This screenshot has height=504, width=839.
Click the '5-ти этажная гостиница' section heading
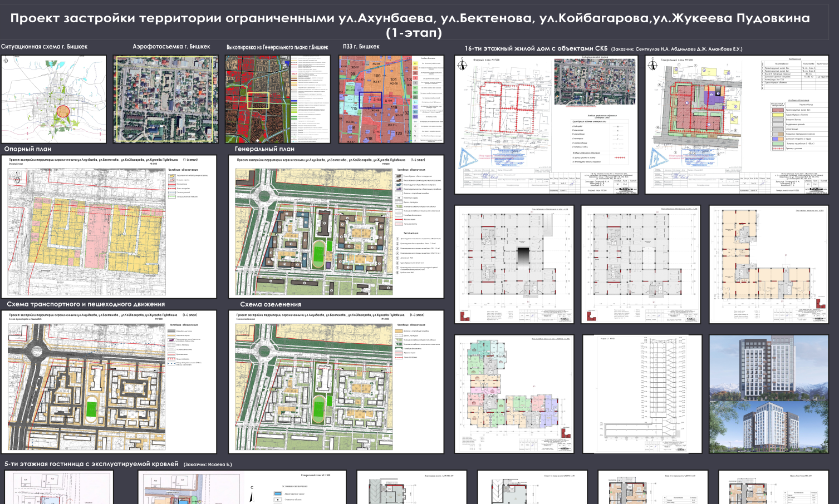coord(91,464)
